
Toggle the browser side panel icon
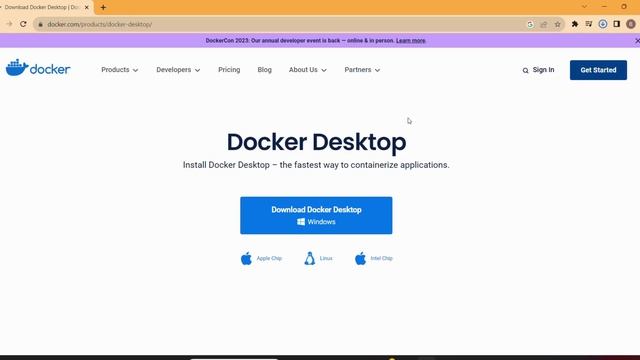coord(617,24)
